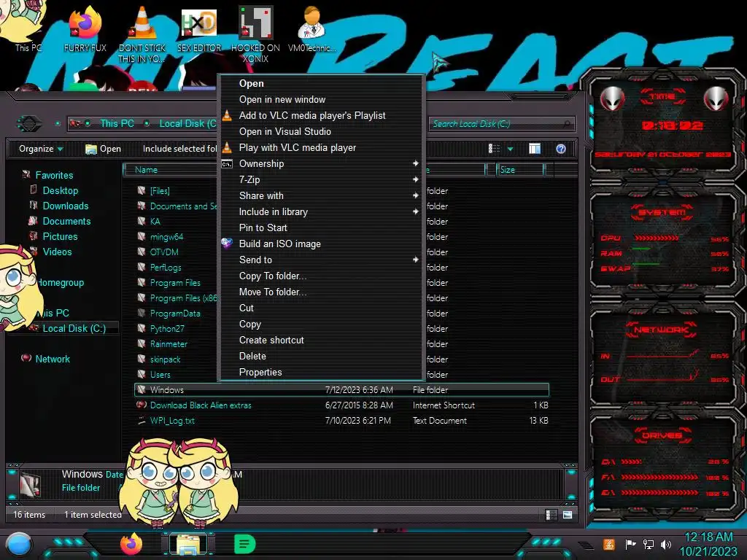Click the Network icon in the navigation pane
Screen dimensions: 747x560
(26, 358)
